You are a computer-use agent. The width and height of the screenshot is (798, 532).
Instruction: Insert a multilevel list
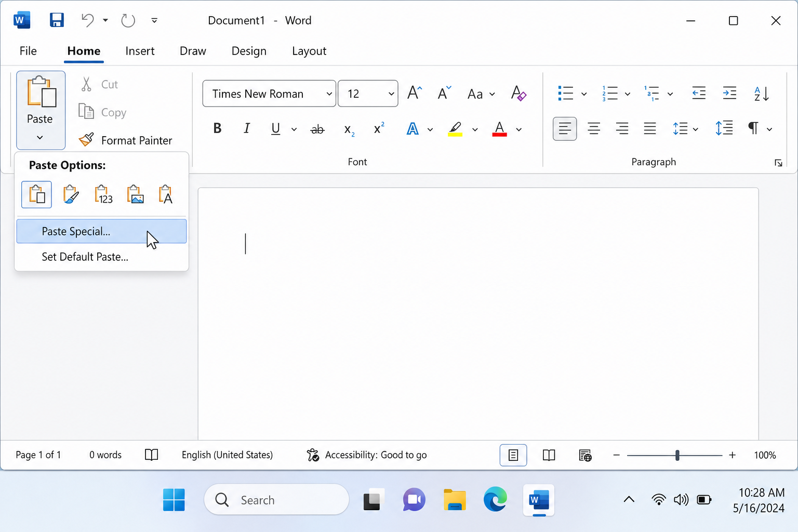(x=652, y=94)
